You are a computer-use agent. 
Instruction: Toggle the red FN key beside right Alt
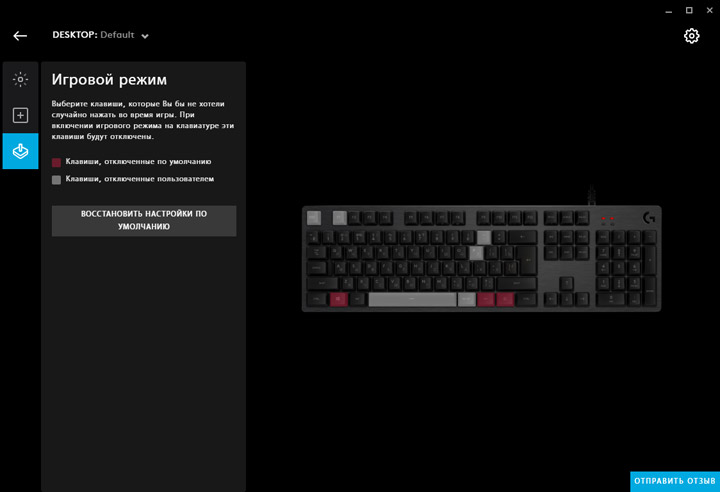tap(485, 299)
